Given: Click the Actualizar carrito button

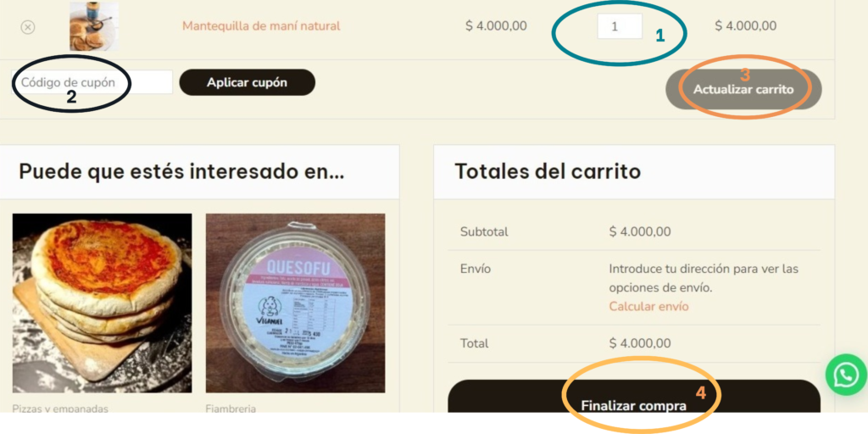Looking at the screenshot, I should [743, 89].
